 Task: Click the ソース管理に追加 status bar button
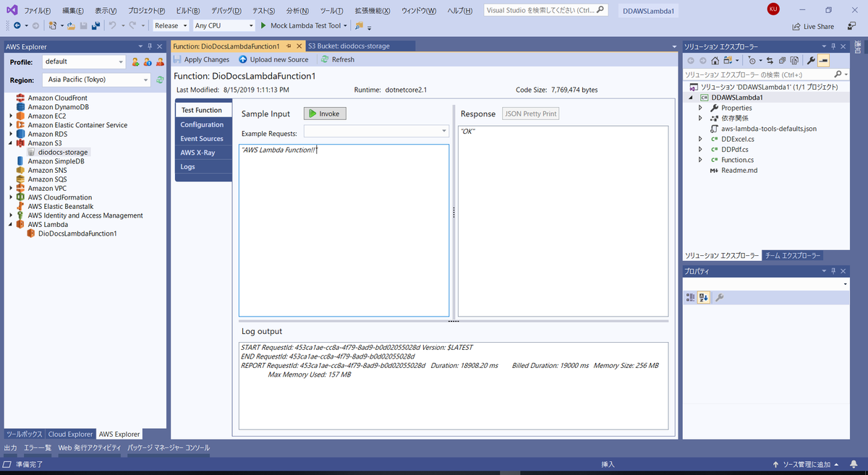805,464
